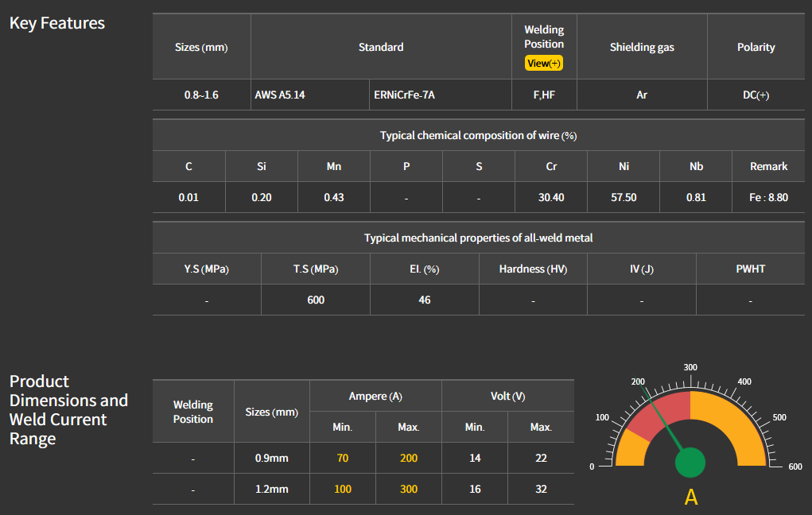Click the Key Features section heading

pos(57,23)
